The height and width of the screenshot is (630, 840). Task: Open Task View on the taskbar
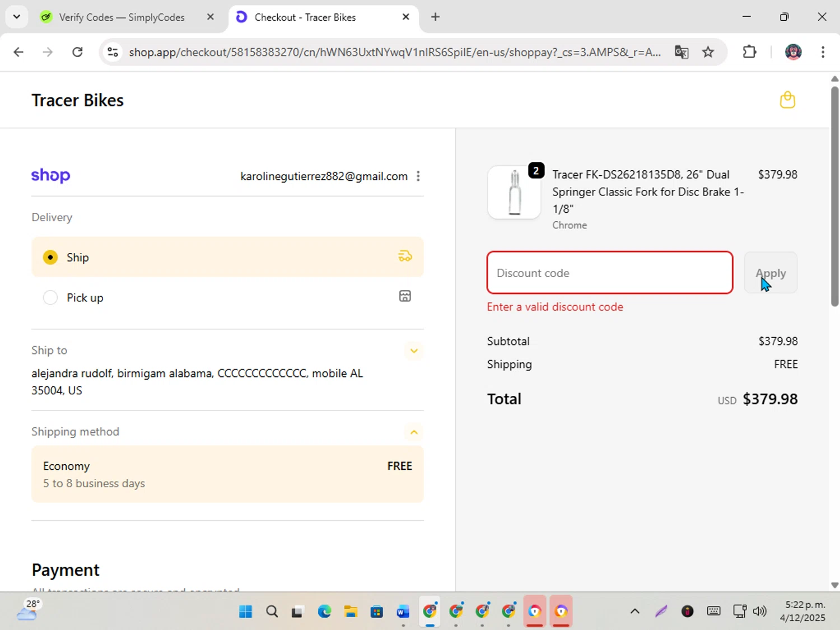pos(297,611)
